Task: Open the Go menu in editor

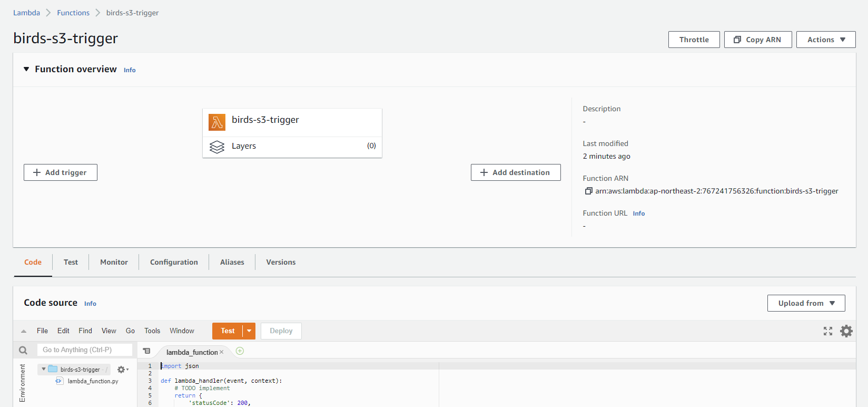Action: click(x=130, y=331)
